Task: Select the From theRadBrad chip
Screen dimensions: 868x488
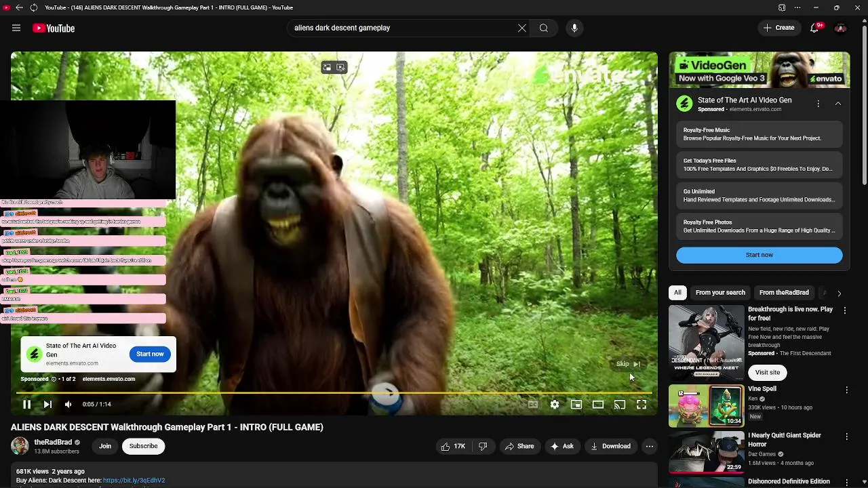Action: pyautogui.click(x=784, y=292)
